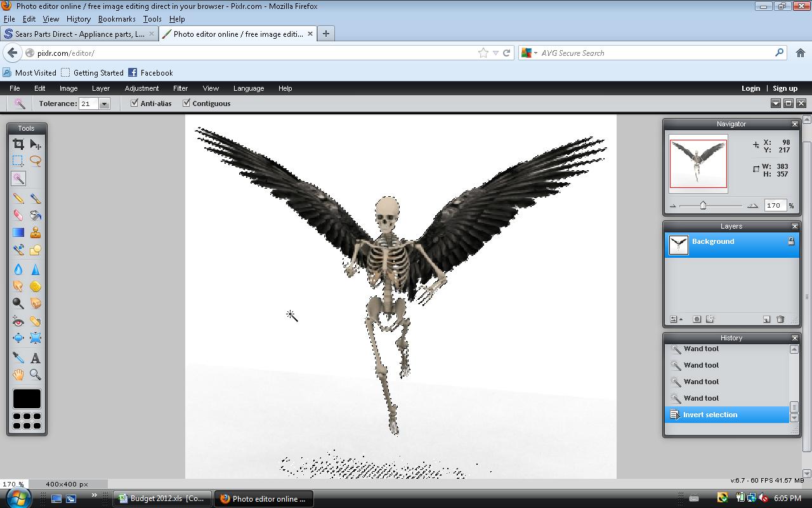Screen dimensions: 812x508
Task: Add a layer mask in Layers panel
Action: point(697,319)
